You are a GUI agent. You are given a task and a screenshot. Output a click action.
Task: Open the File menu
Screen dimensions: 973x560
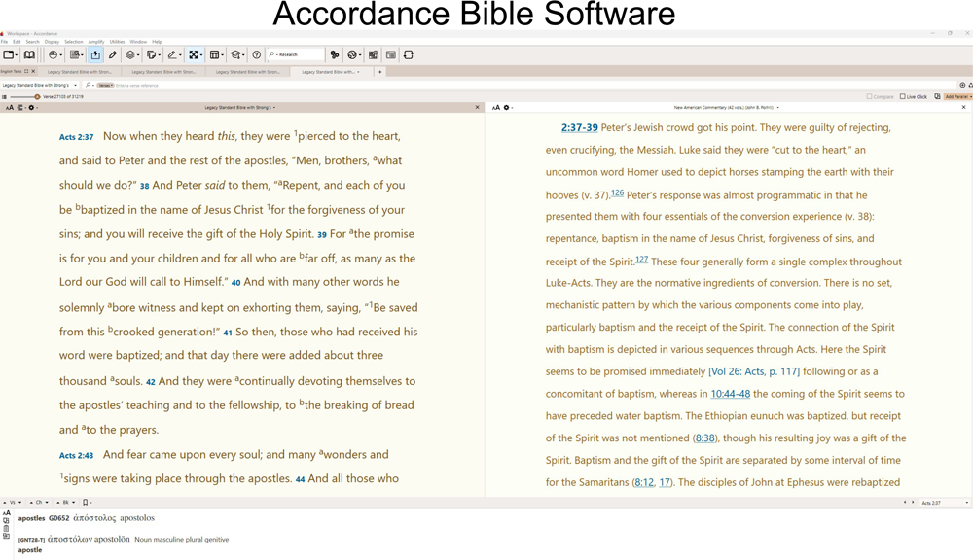[x=4, y=42]
